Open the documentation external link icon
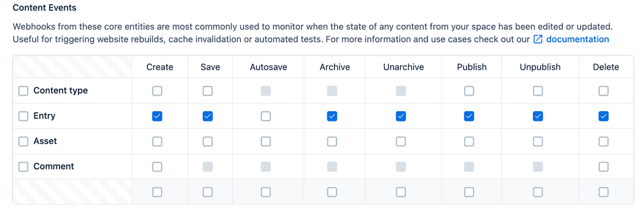Screen dimensions: 644x216 click(538, 39)
